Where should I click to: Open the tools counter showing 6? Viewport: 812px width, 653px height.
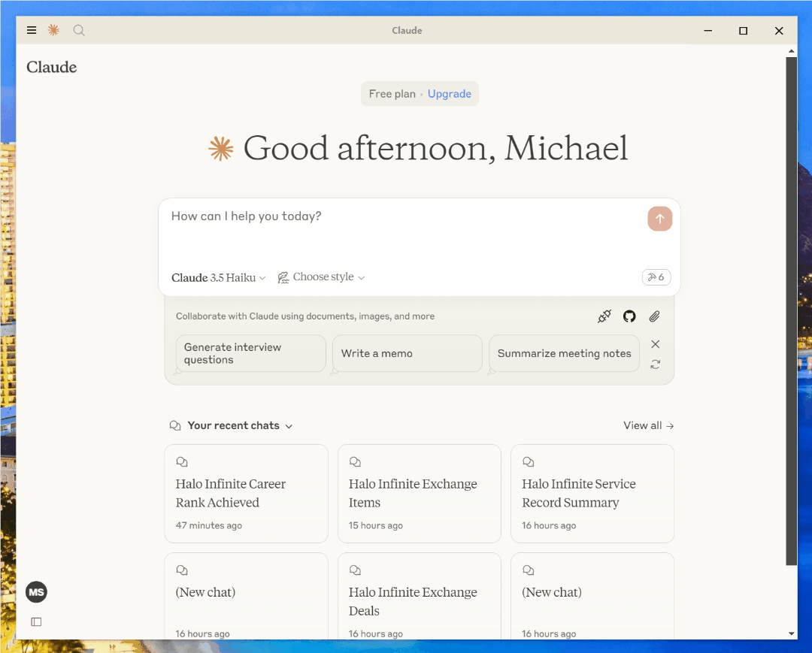pyautogui.click(x=656, y=277)
